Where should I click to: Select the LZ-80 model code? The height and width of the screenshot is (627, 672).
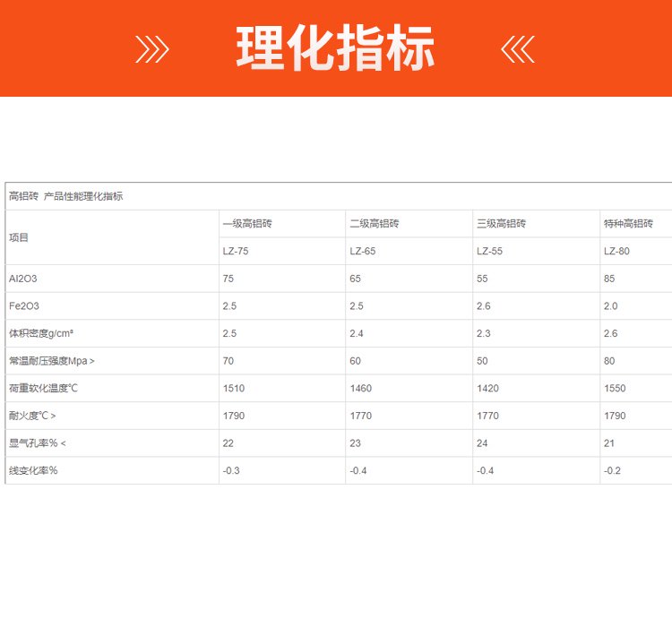pyautogui.click(x=617, y=252)
